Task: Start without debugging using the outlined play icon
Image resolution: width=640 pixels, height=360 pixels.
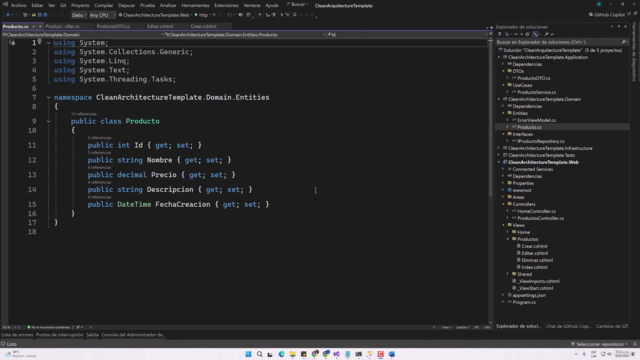Action: point(214,15)
